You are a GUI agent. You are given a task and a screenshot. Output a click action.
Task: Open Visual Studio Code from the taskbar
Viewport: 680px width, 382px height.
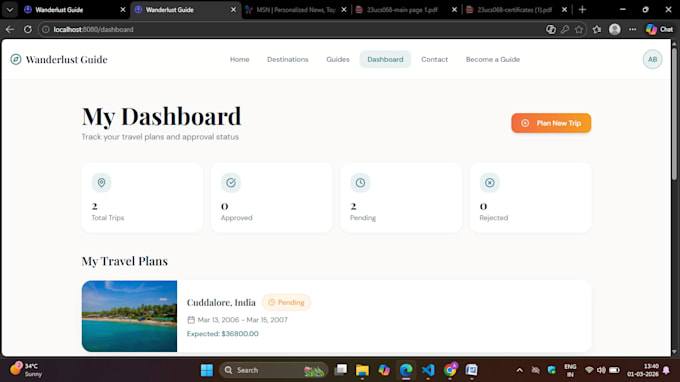pos(428,370)
